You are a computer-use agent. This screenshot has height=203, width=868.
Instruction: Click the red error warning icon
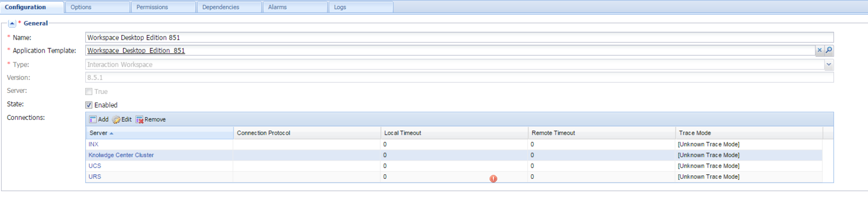coord(493,179)
